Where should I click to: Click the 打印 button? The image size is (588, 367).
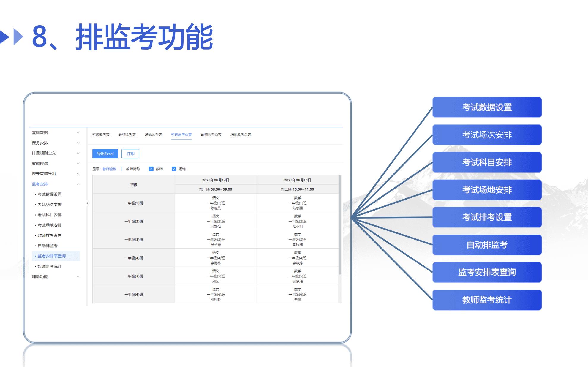point(131,154)
